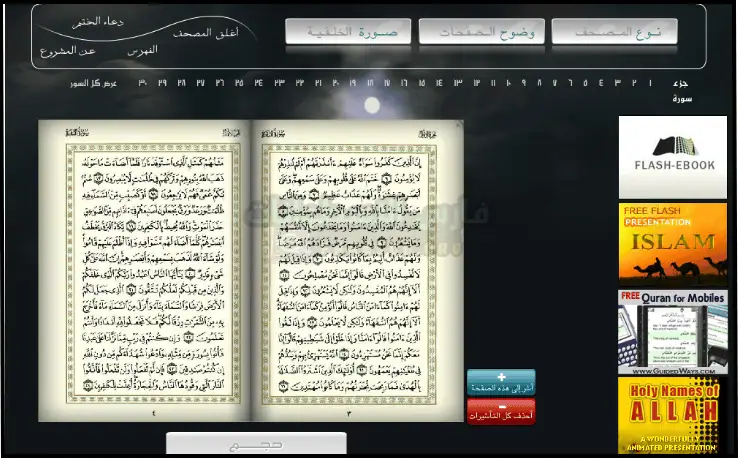738x458 pixels.
Task: Open the Free Quran for Mobiles banner
Action: click(672, 332)
